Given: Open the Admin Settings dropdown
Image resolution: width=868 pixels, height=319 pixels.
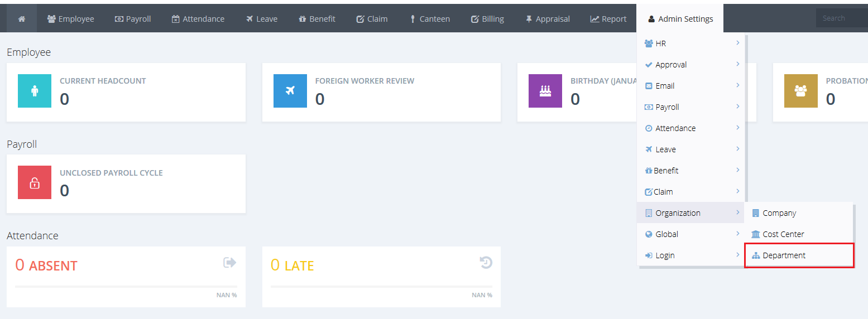Looking at the screenshot, I should tap(680, 19).
